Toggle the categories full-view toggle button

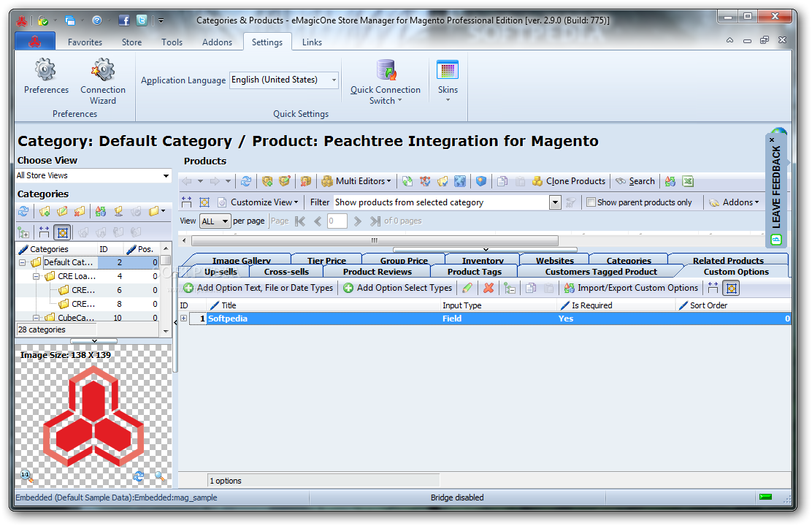click(x=62, y=232)
